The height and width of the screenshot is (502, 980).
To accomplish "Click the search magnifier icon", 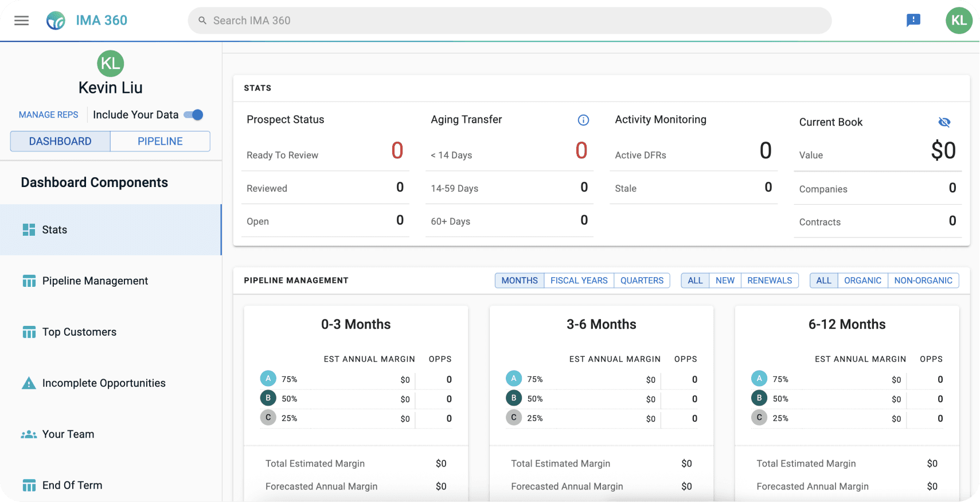I will click(202, 21).
